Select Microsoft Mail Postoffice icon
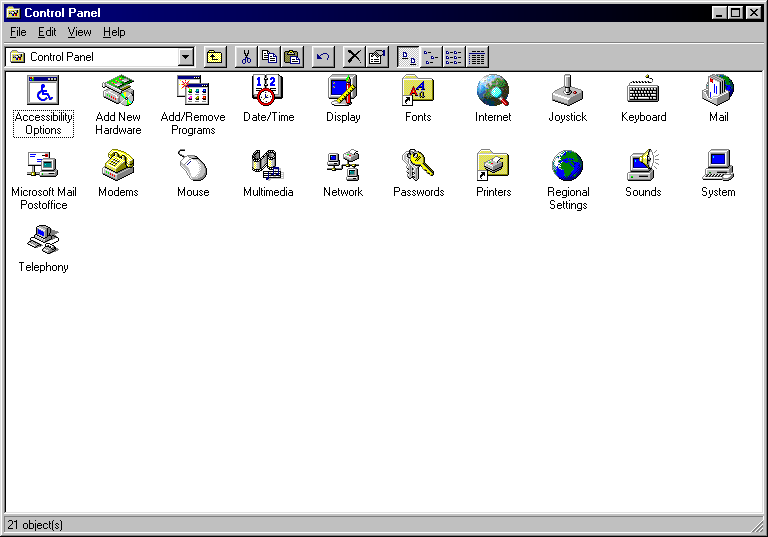 pyautogui.click(x=43, y=165)
